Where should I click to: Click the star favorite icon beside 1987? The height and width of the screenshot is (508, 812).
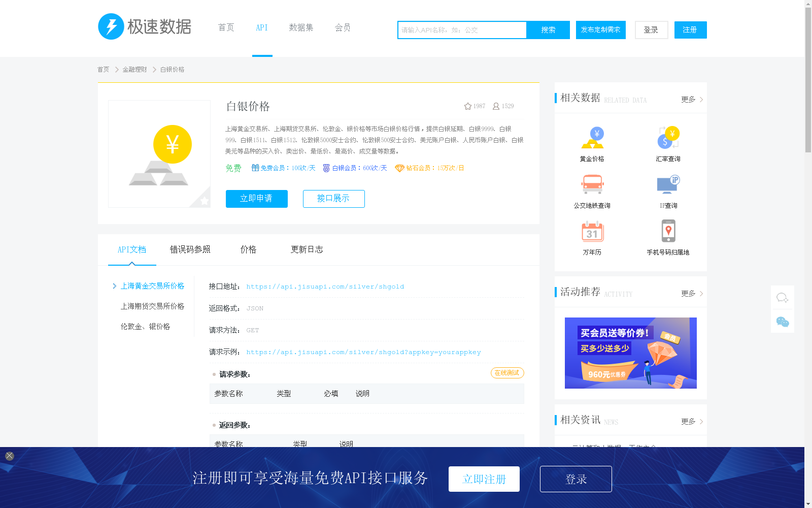468,106
